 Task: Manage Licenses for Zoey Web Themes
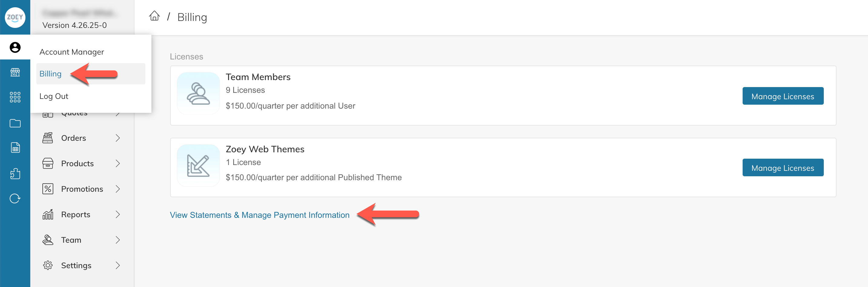tap(783, 167)
